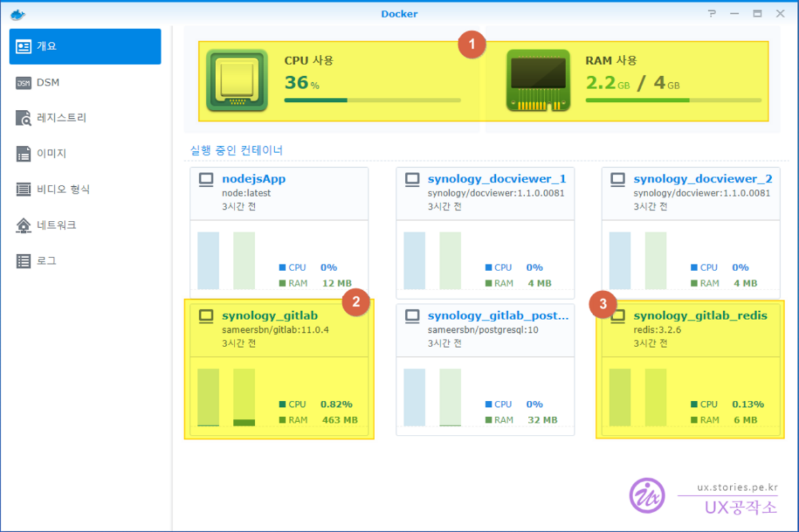Click the CPU chip icon
This screenshot has width=799, height=532.
pyautogui.click(x=236, y=80)
